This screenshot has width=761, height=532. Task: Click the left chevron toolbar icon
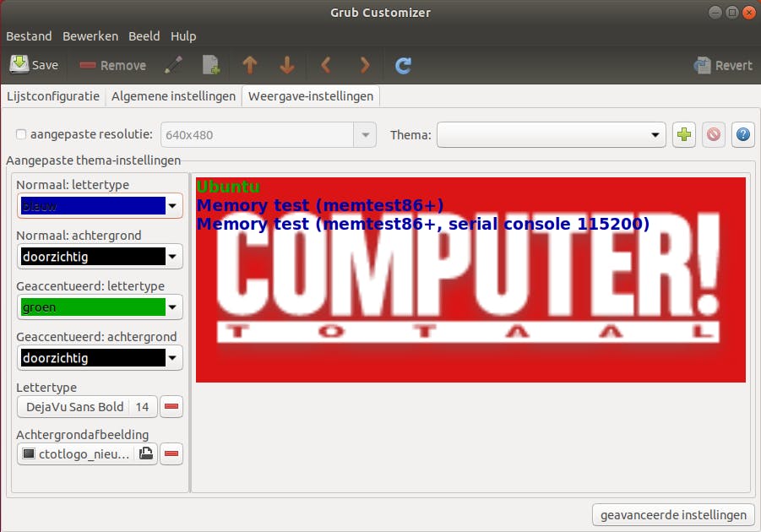[x=326, y=65]
